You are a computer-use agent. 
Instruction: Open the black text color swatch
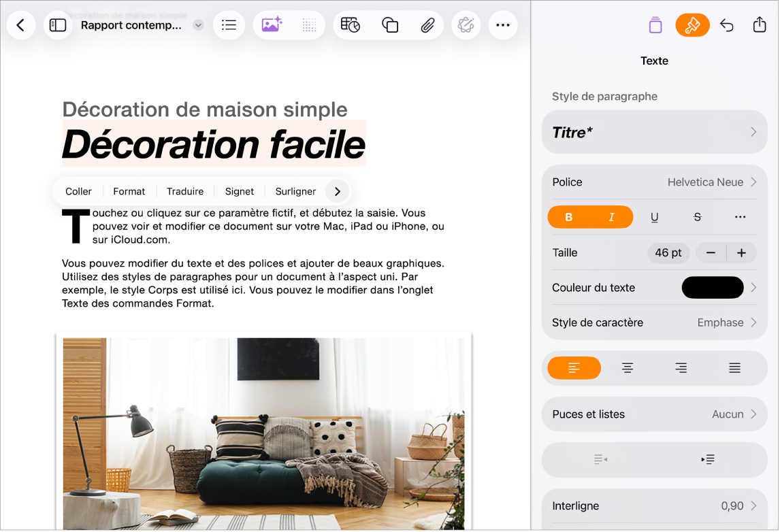coord(713,288)
